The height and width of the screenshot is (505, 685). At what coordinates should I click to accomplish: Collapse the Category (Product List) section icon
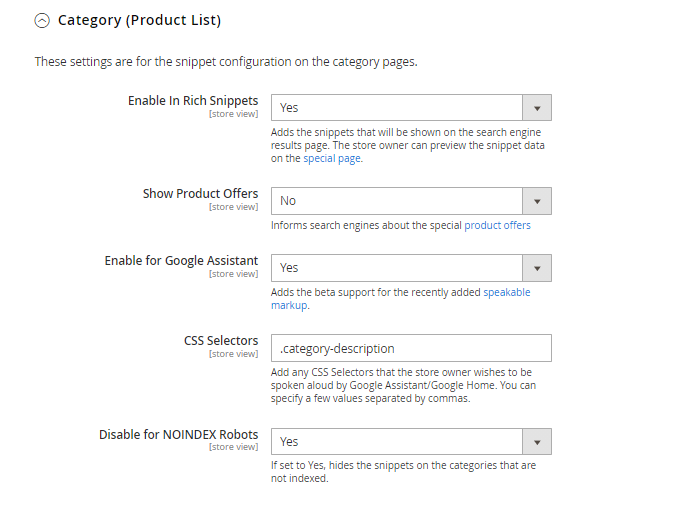pyautogui.click(x=42, y=20)
